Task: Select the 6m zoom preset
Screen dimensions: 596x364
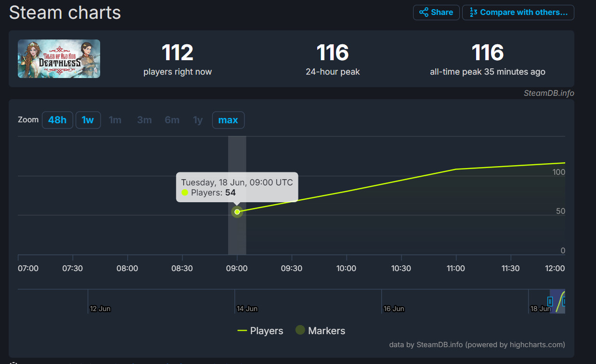Action: pos(172,120)
